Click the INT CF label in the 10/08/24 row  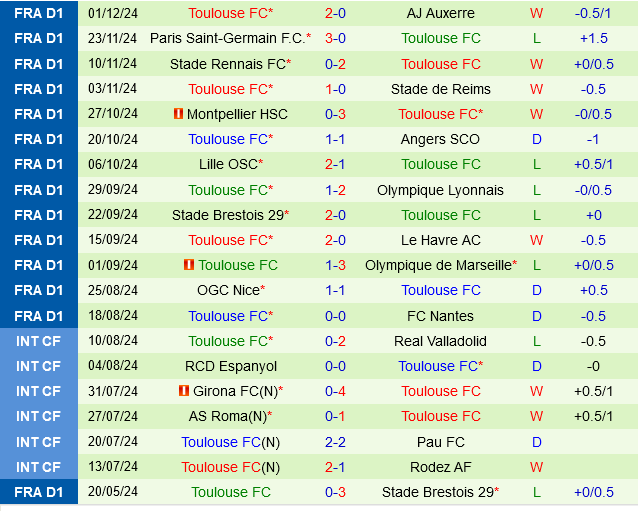click(39, 341)
